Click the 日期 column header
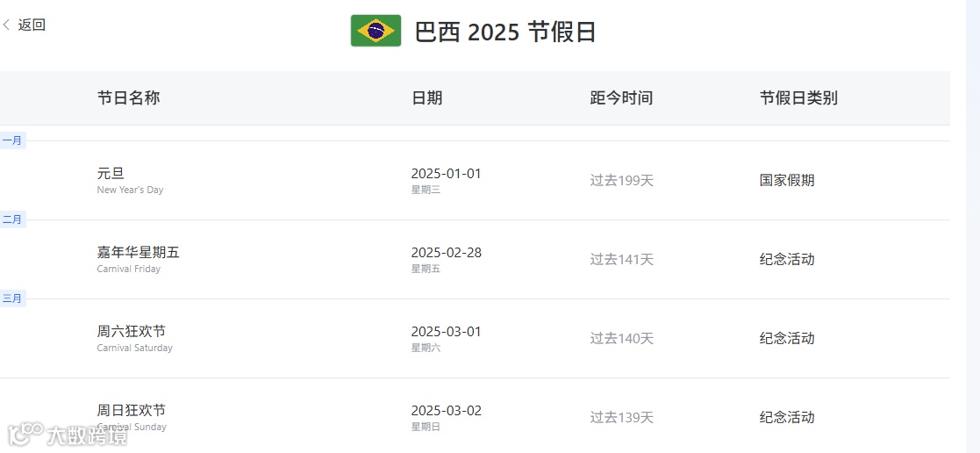This screenshot has width=980, height=453. (x=426, y=97)
